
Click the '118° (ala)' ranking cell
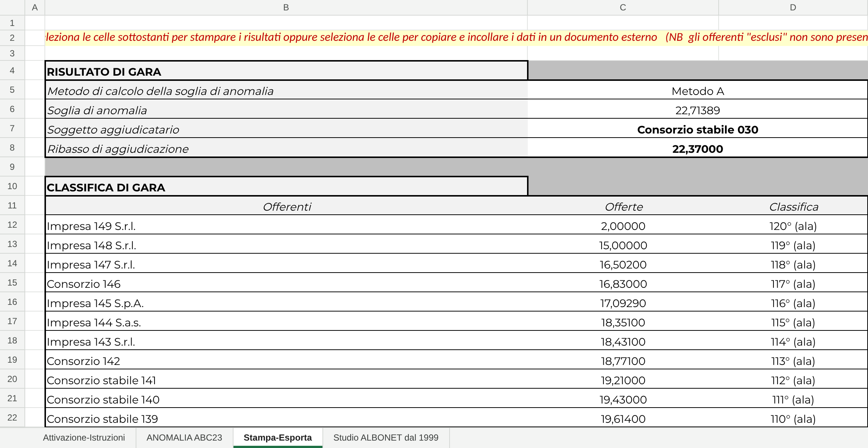pyautogui.click(x=793, y=264)
